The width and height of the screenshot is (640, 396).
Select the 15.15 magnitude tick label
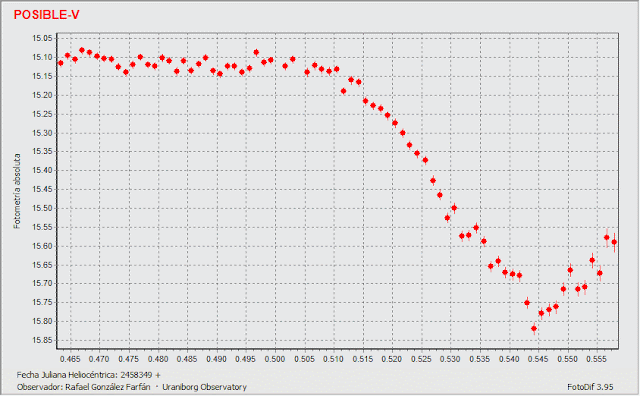42,76
